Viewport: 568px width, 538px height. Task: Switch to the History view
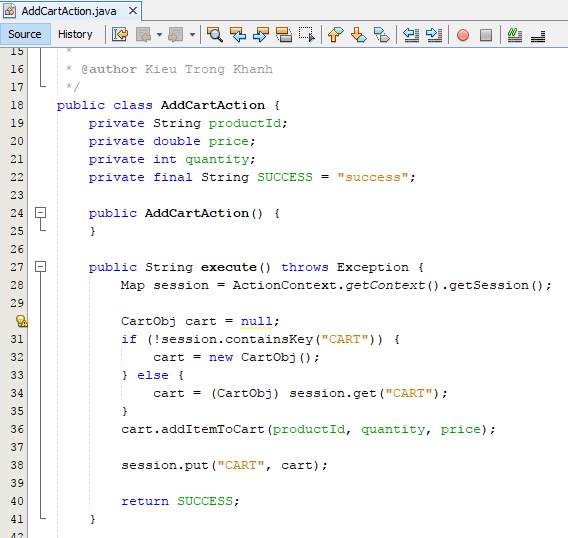[75, 34]
